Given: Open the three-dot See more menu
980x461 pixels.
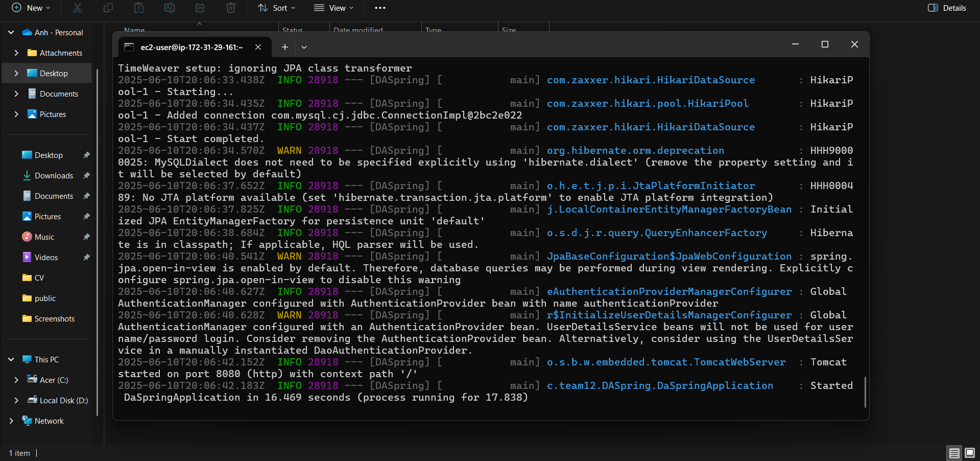Looking at the screenshot, I should click(380, 8).
